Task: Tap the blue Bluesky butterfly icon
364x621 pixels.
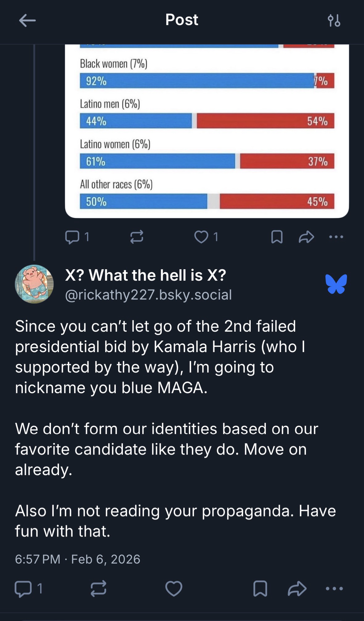Action: click(336, 284)
